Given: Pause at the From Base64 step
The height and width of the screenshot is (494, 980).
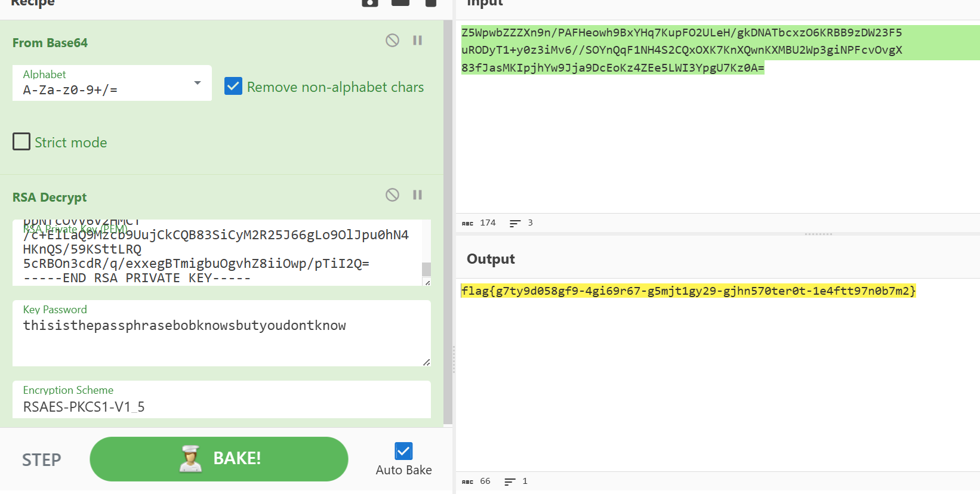Looking at the screenshot, I should point(417,41).
